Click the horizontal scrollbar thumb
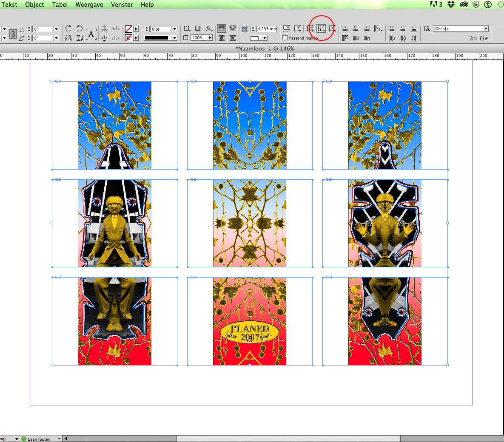The width and height of the screenshot is (504, 442). pos(288,439)
